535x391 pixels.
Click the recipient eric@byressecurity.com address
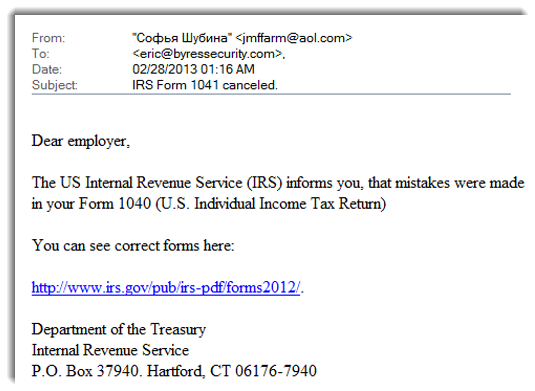207,54
